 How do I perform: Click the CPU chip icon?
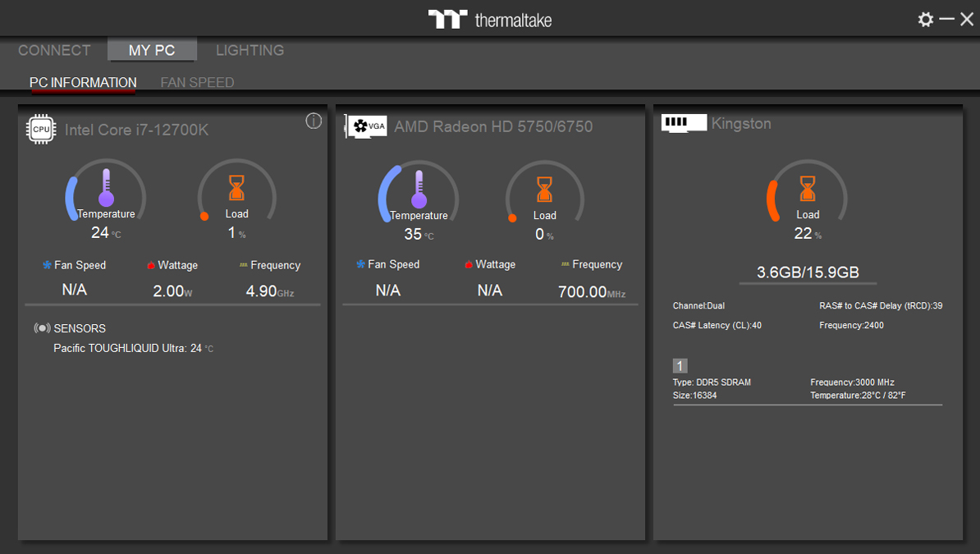click(41, 130)
